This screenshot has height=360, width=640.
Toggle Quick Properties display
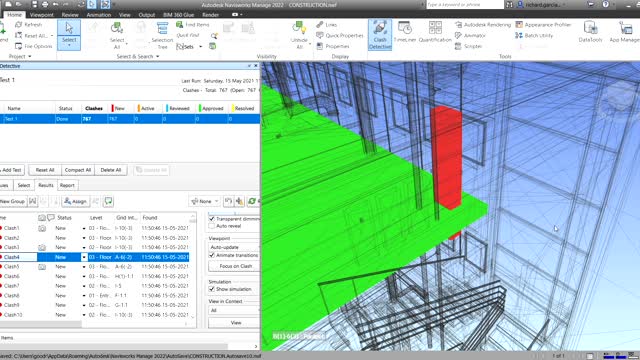pos(340,36)
